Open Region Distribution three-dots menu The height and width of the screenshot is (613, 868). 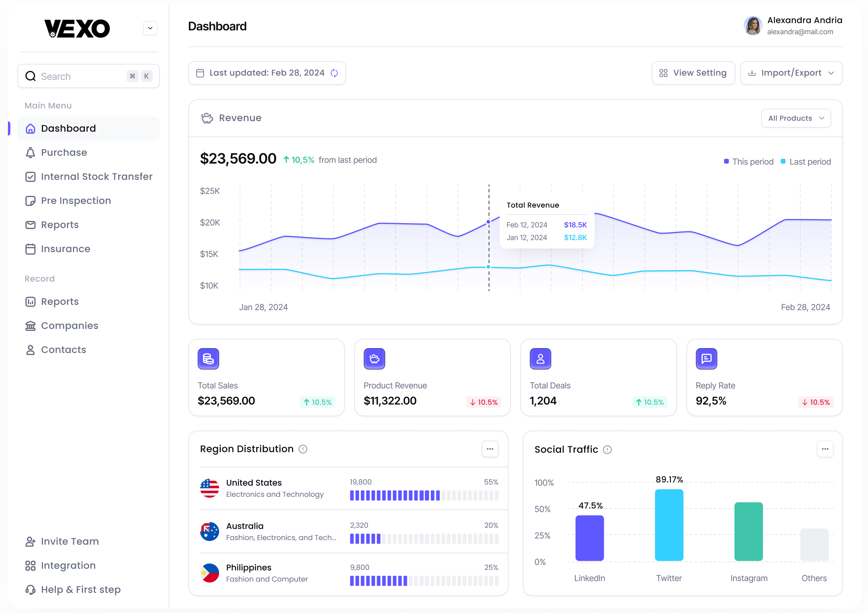[490, 449]
